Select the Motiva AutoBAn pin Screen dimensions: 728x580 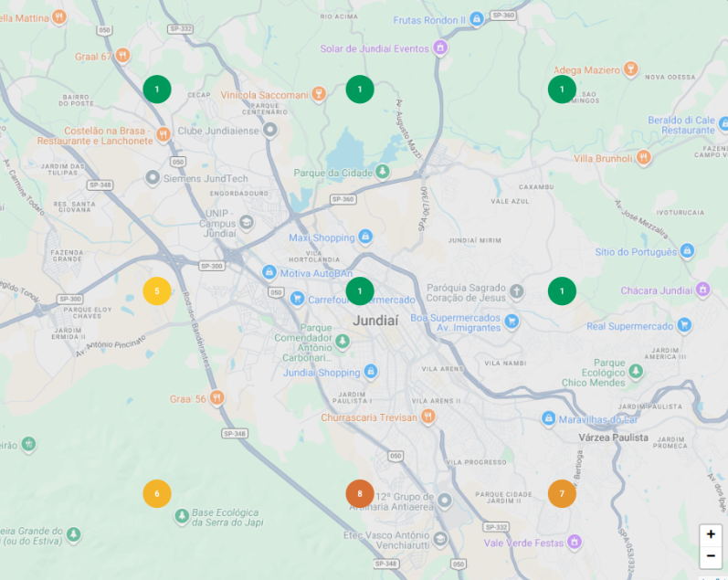pos(269,272)
